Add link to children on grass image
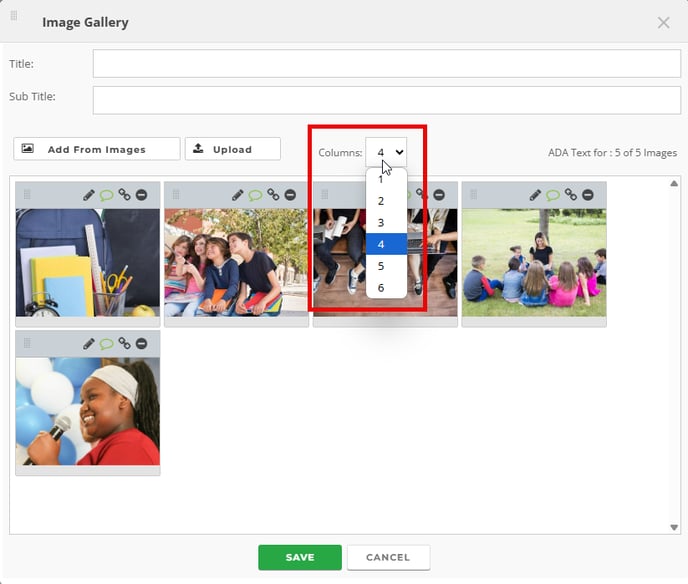 coord(571,194)
